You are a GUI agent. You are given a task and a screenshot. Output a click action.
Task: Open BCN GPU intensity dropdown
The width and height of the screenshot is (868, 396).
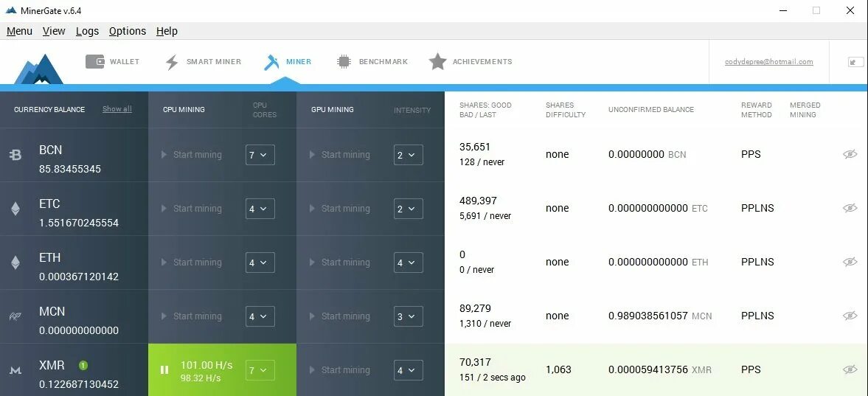[409, 155]
